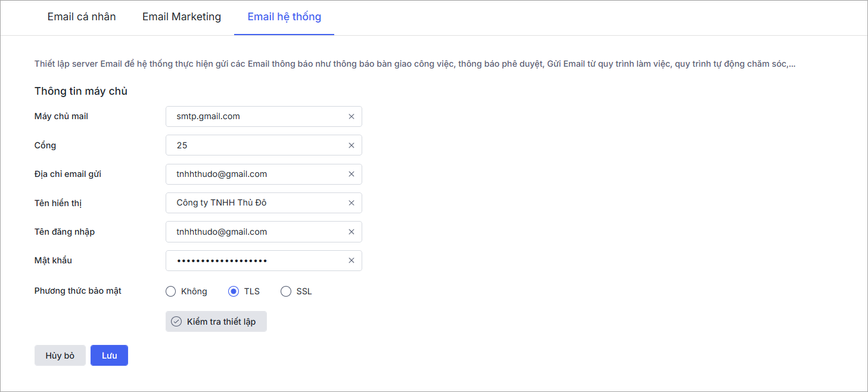Screen dimensions: 868x392
Task: Select the Không security option
Action: pyautogui.click(x=171, y=291)
